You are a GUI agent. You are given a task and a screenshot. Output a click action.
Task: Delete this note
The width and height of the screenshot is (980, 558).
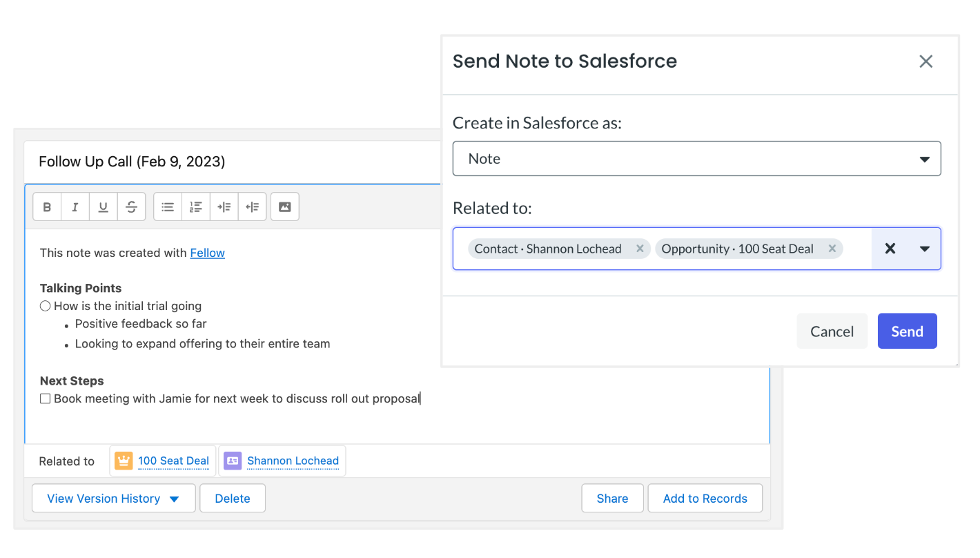(x=233, y=499)
